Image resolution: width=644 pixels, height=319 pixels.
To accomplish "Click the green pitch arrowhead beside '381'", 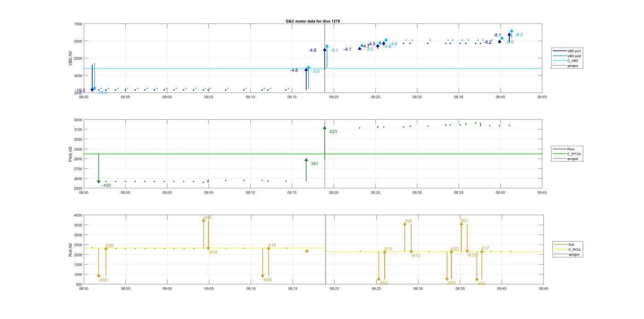I will (306, 160).
